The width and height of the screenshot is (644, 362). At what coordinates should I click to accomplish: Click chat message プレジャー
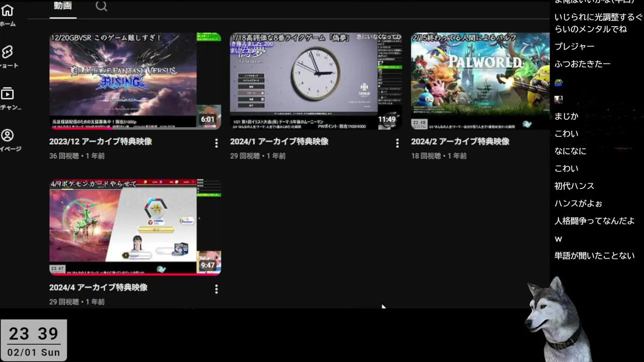tap(575, 46)
